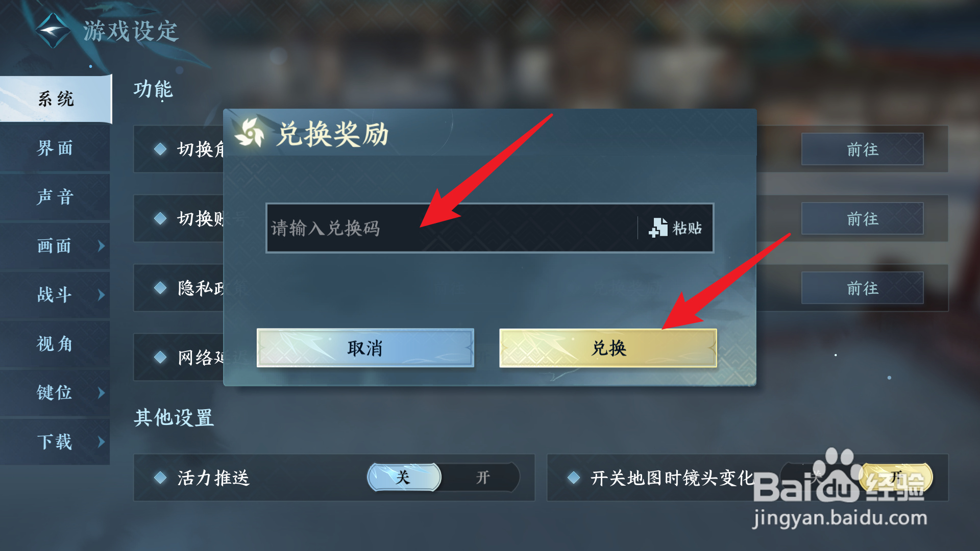980x551 pixels.
Task: Click the pinwheel icon beside 兑换奖励
Action: point(250,134)
